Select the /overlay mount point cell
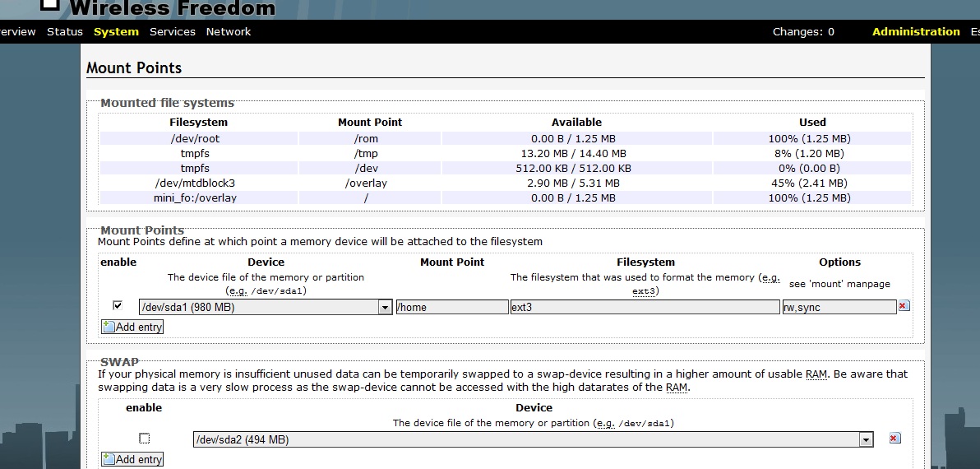 pyautogui.click(x=370, y=183)
